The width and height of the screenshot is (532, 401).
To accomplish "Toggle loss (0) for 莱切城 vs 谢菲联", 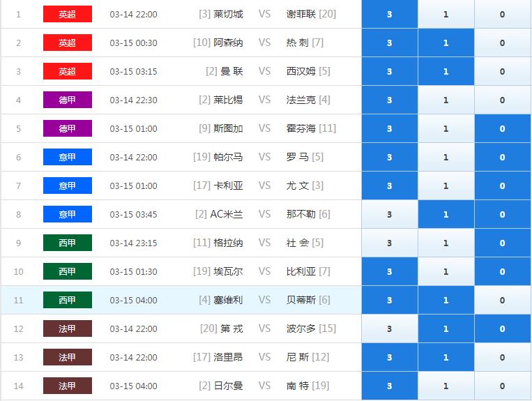I will pyautogui.click(x=502, y=14).
